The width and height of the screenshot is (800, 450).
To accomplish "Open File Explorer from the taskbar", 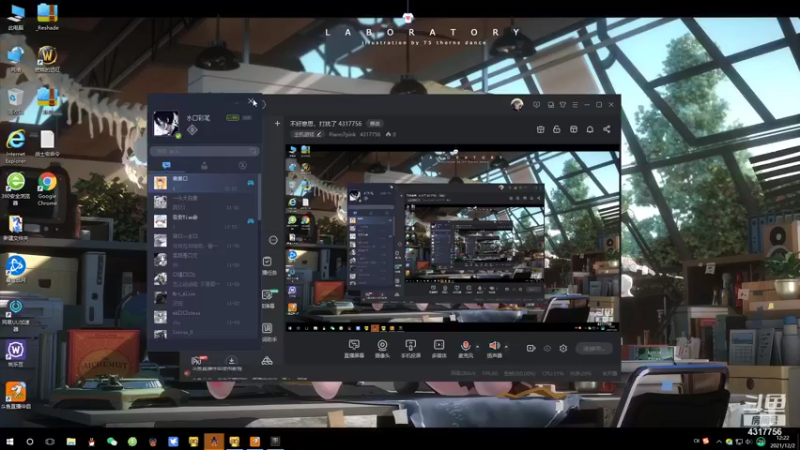I will click(x=71, y=441).
